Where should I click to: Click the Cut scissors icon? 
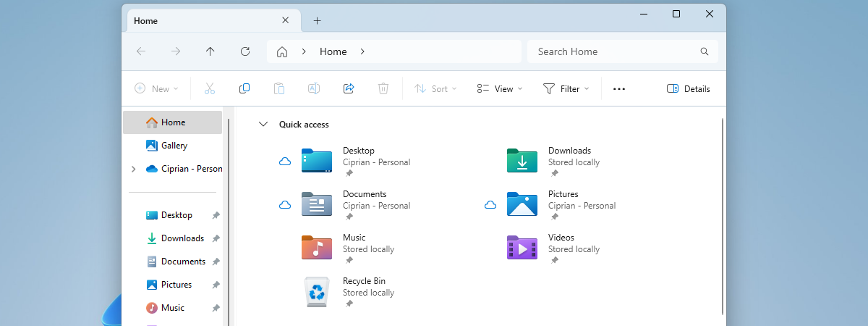[x=210, y=88]
